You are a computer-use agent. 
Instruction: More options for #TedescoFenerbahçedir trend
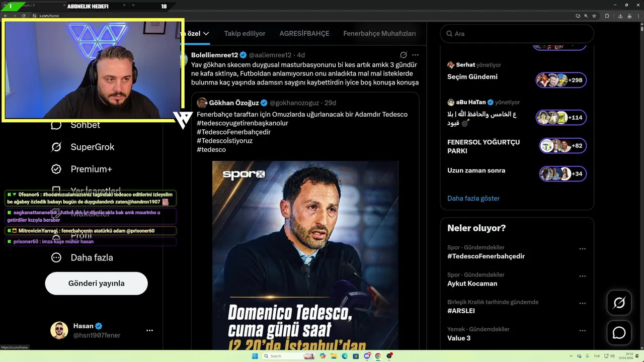pos(583,249)
